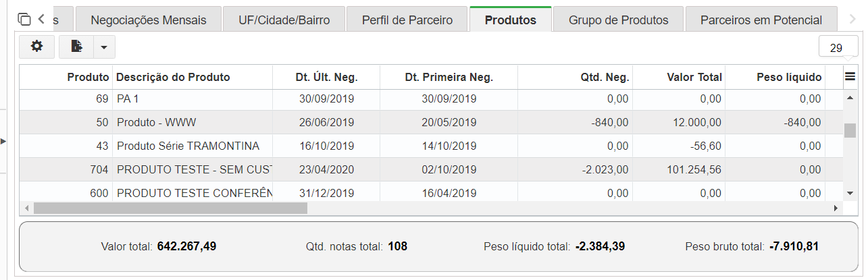The height and width of the screenshot is (280, 868).
Task: Open the gear settings button
Action: (x=36, y=47)
